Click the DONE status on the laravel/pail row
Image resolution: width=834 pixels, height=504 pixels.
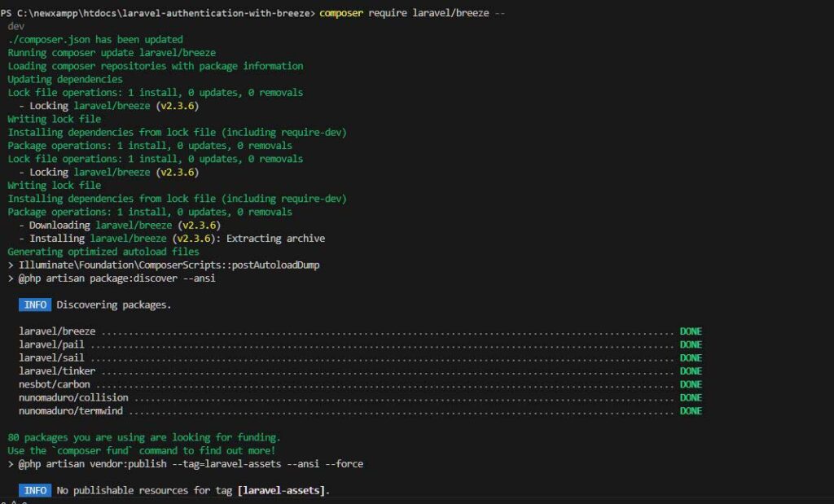click(691, 344)
